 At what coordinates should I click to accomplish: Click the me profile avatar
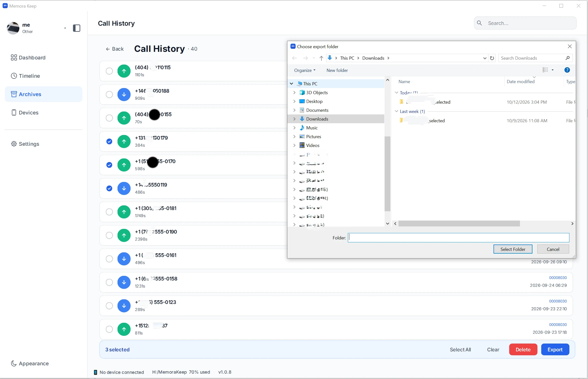(13, 28)
